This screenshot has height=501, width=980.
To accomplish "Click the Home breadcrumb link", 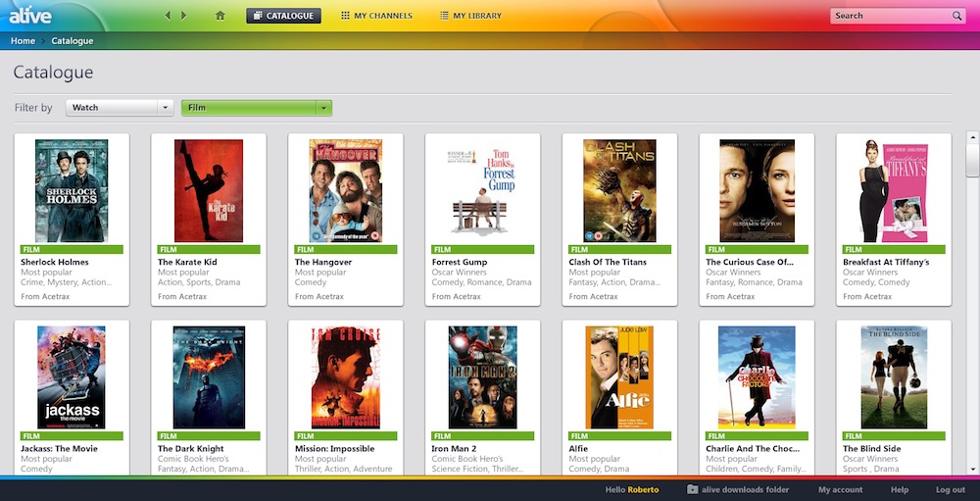I will [x=23, y=41].
